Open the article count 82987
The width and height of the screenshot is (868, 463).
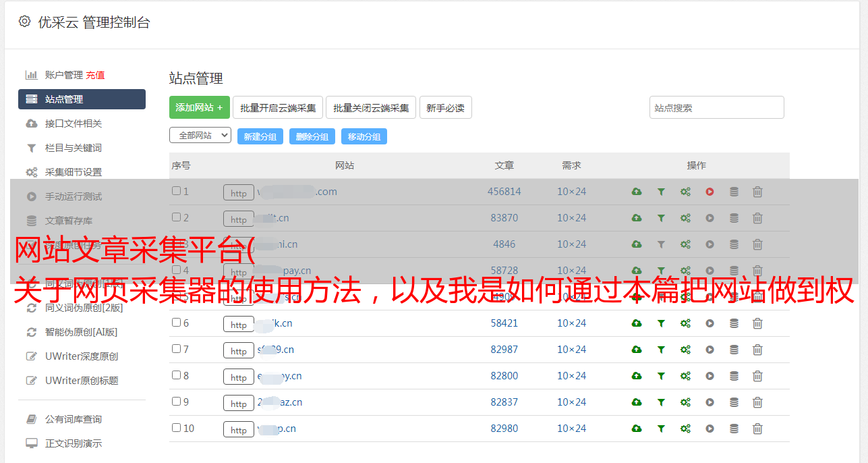(x=504, y=350)
